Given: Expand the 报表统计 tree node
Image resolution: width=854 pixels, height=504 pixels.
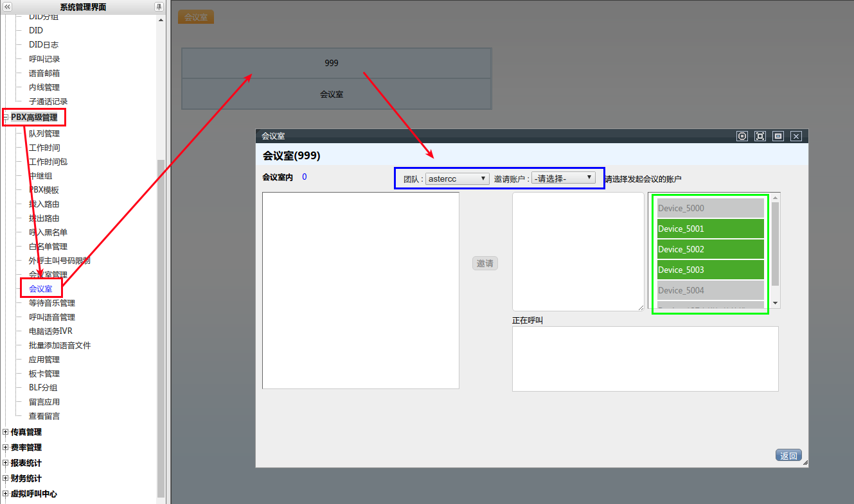Looking at the screenshot, I should pyautogui.click(x=6, y=463).
